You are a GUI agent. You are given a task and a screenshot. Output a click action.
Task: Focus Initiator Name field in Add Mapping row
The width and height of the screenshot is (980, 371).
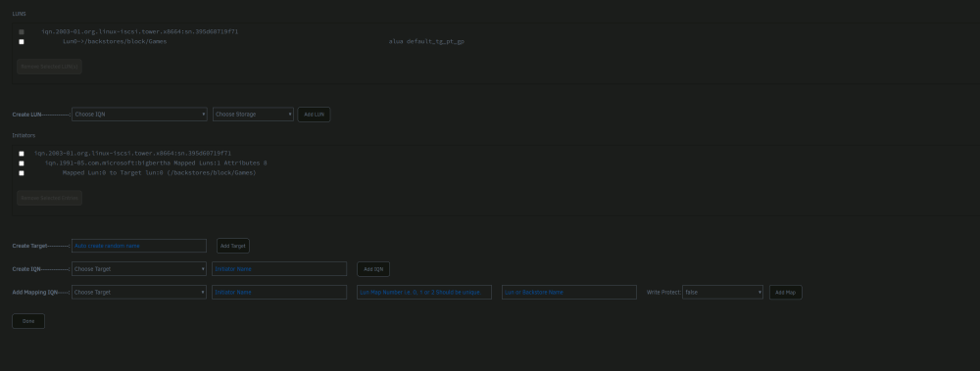click(279, 293)
